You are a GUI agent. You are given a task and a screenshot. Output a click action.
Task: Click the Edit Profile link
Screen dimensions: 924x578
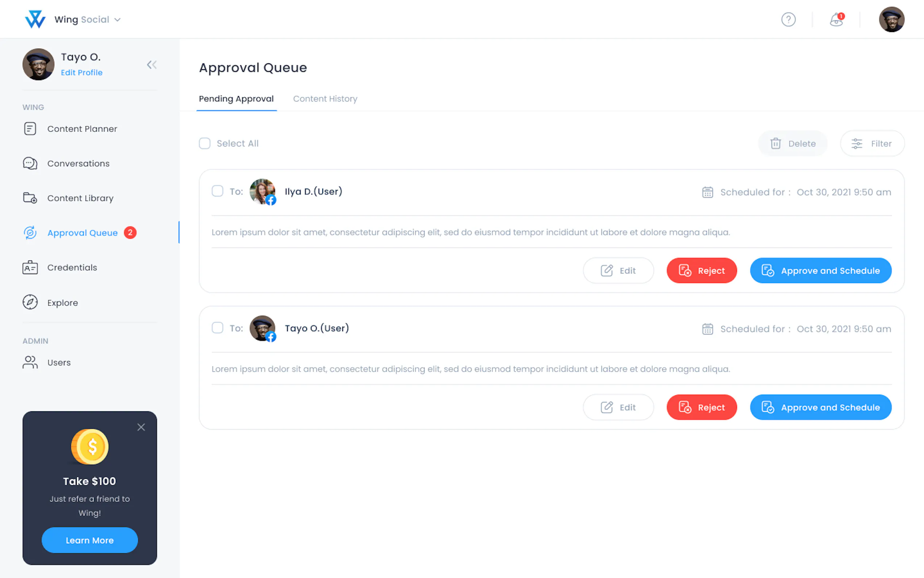tap(81, 73)
